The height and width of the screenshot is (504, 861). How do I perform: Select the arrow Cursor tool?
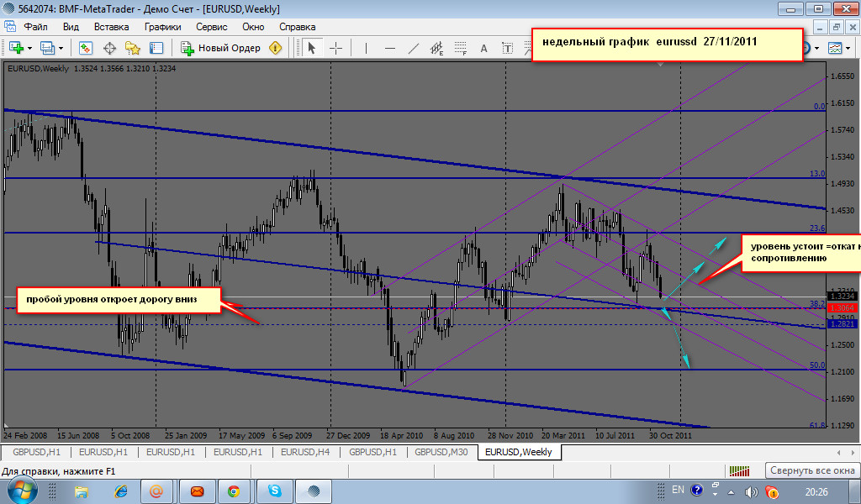coord(312,48)
